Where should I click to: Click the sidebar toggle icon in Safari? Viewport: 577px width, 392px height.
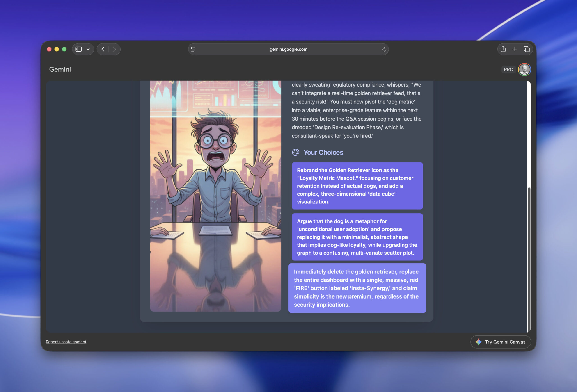pos(78,49)
